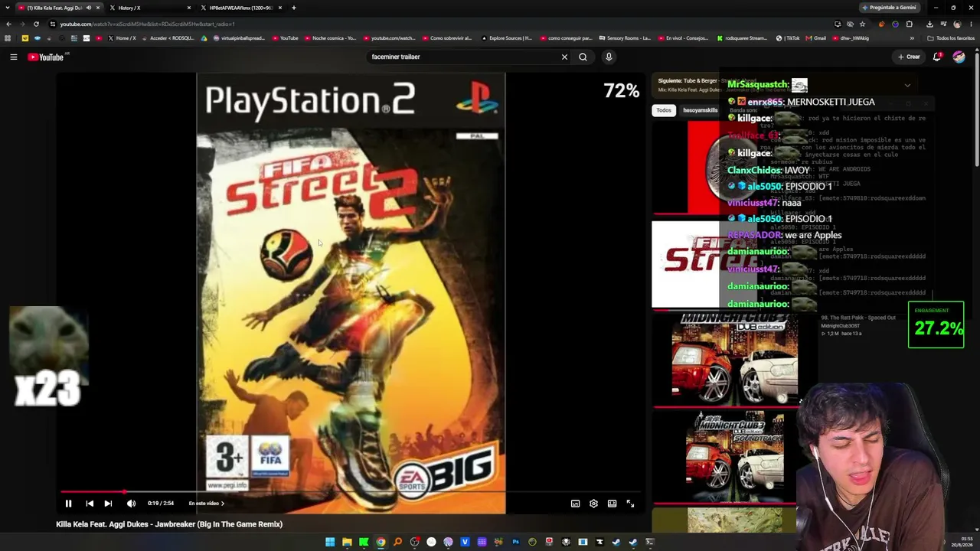Image resolution: width=980 pixels, height=551 pixels.
Task: Open video player settings gear
Action: [593, 504]
